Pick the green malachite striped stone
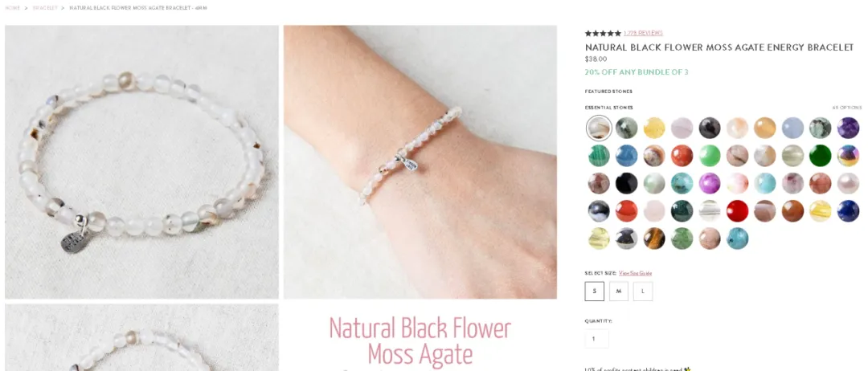 click(599, 155)
